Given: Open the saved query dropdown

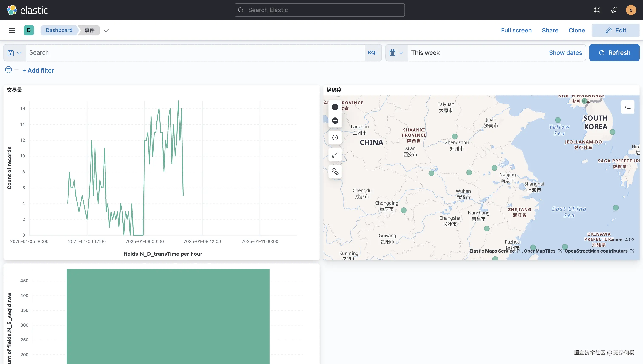Looking at the screenshot, I should coord(14,53).
